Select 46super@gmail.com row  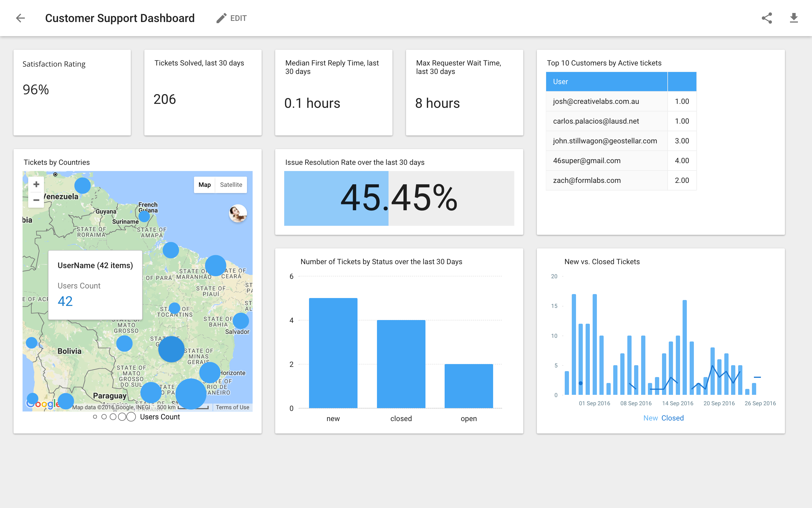point(621,161)
